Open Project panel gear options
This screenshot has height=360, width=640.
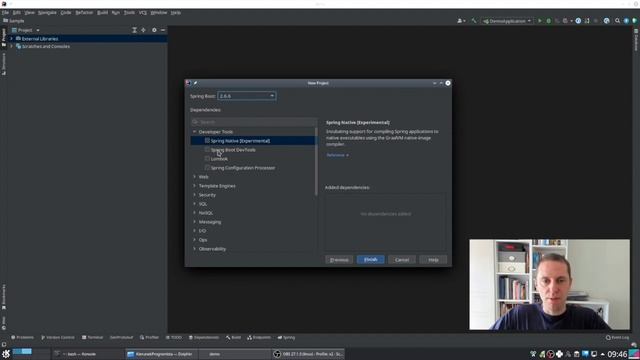pyautogui.click(x=154, y=30)
